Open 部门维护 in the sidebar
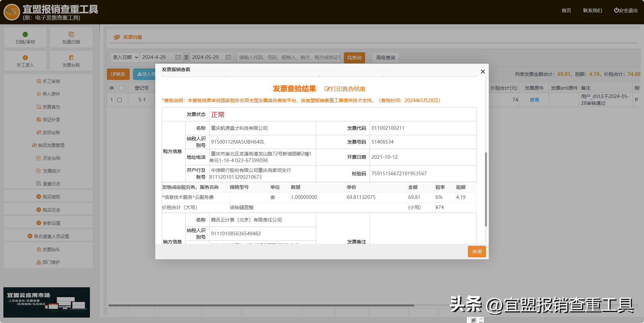 (x=48, y=262)
